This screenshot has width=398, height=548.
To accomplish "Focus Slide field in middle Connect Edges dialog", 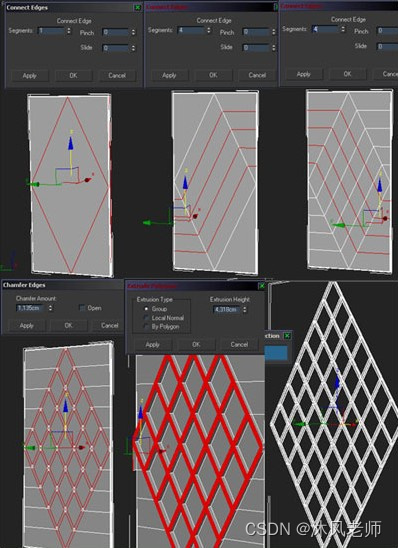I will coord(256,47).
